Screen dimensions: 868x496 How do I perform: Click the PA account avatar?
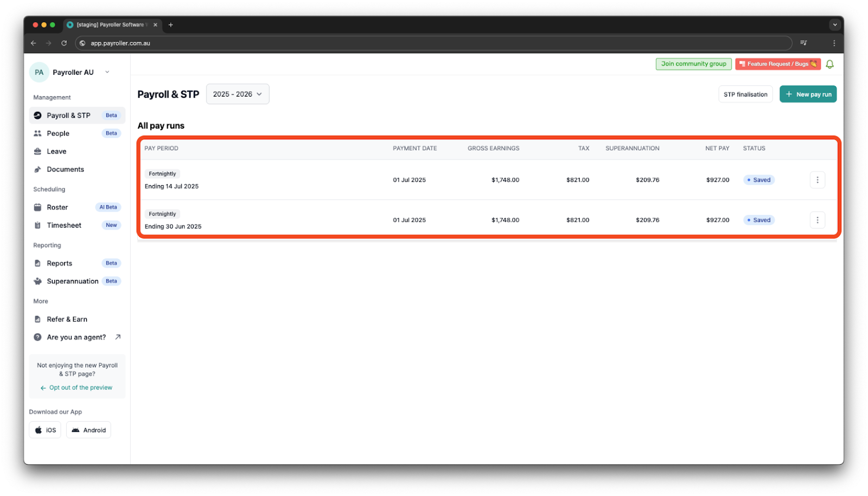tap(39, 72)
